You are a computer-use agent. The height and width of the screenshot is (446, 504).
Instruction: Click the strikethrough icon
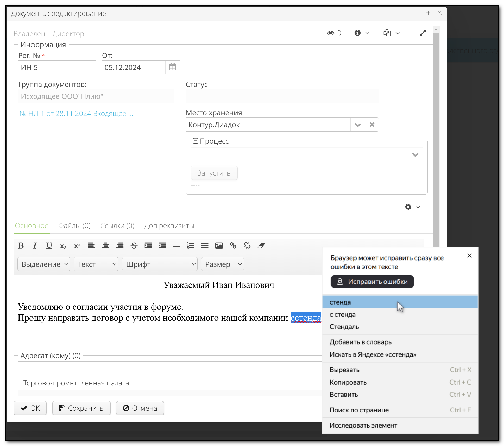coord(134,245)
